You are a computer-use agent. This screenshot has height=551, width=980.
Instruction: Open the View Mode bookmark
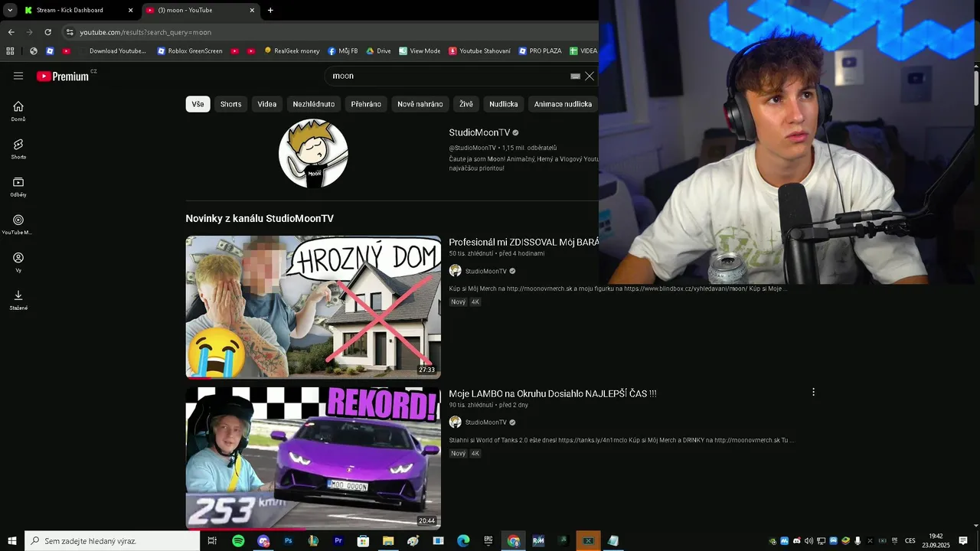pyautogui.click(x=420, y=51)
